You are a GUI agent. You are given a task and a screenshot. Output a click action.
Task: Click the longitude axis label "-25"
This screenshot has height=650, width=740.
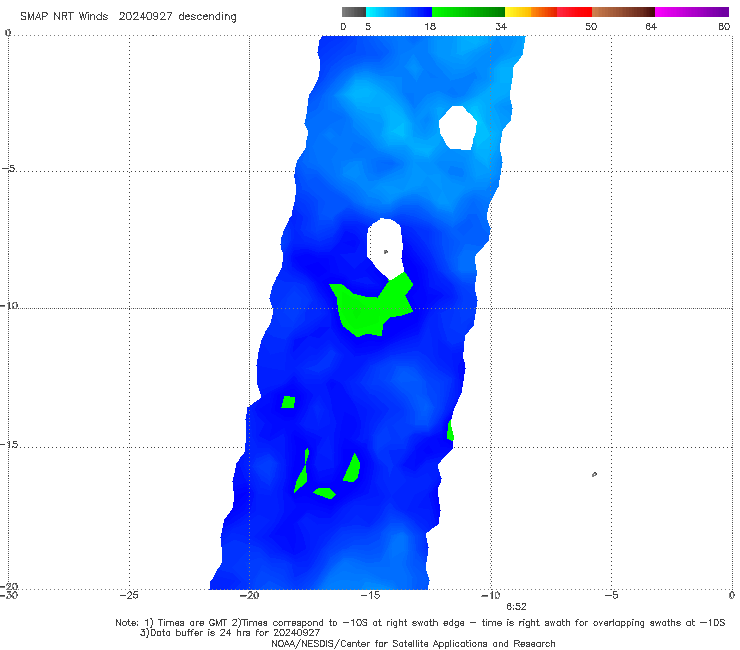pos(129,595)
